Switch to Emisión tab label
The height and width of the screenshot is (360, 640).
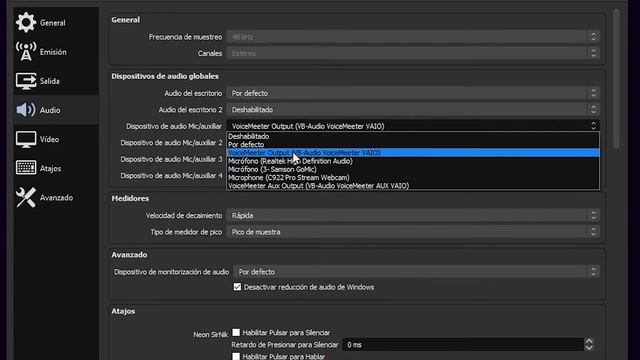tap(53, 52)
